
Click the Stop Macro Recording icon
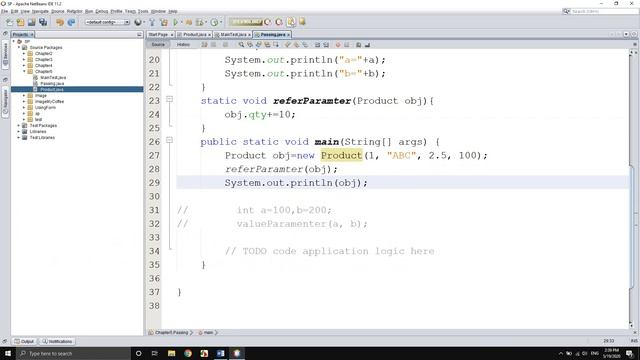coord(347,44)
